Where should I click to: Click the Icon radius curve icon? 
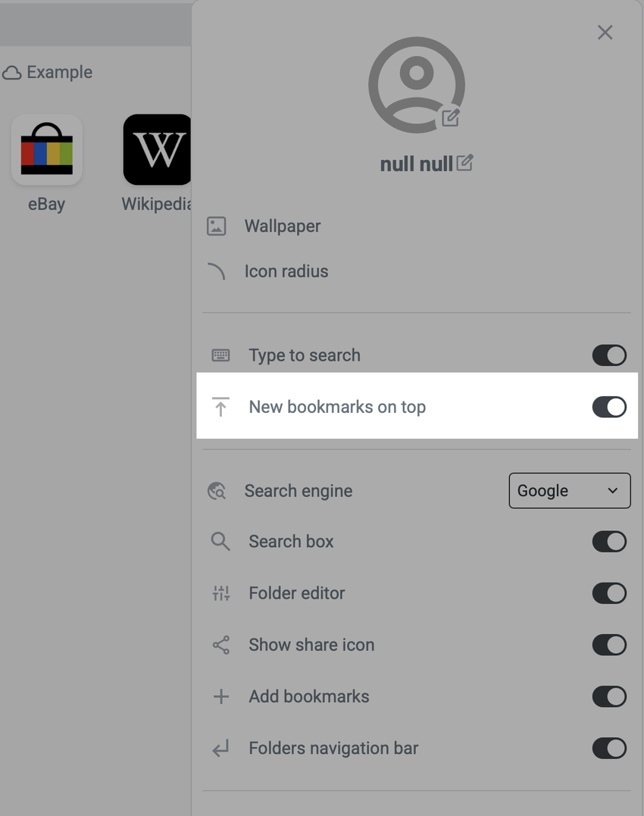(217, 271)
